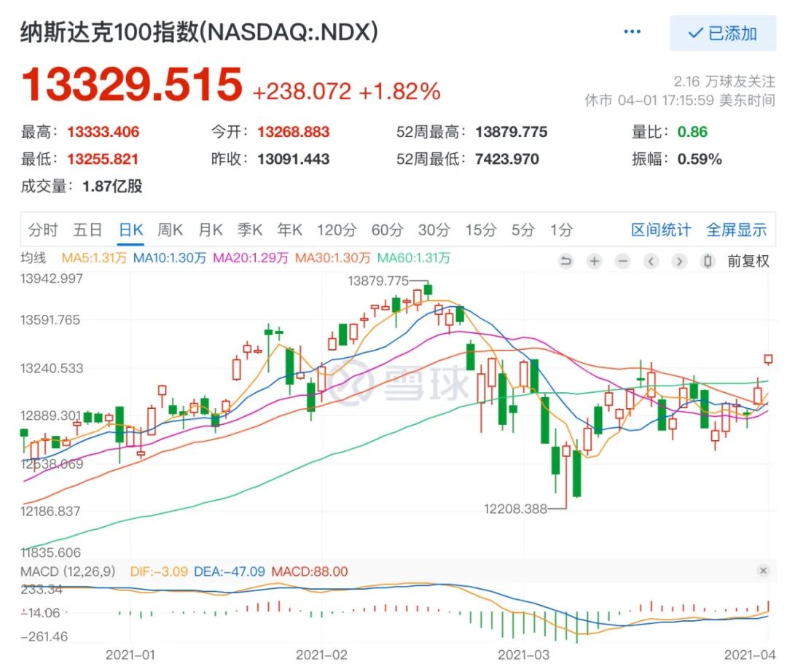Click the MA20:1.29万 moving average label
The height and width of the screenshot is (672, 787).
tap(251, 258)
